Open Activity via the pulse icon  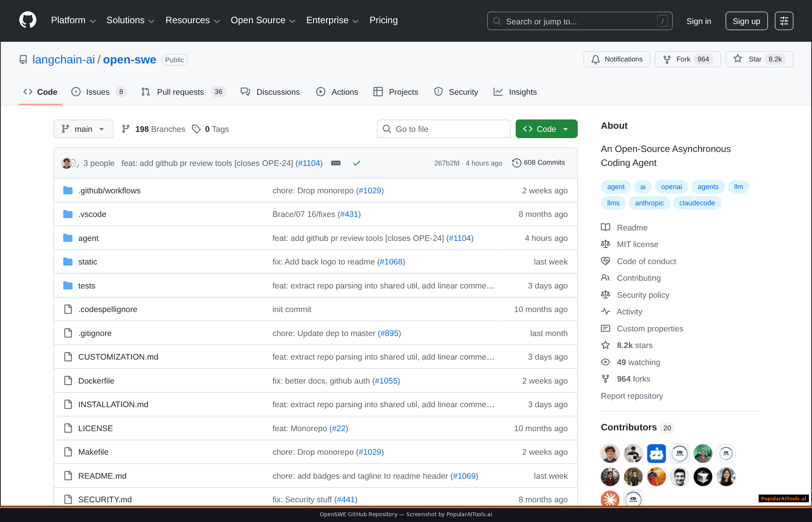point(606,311)
